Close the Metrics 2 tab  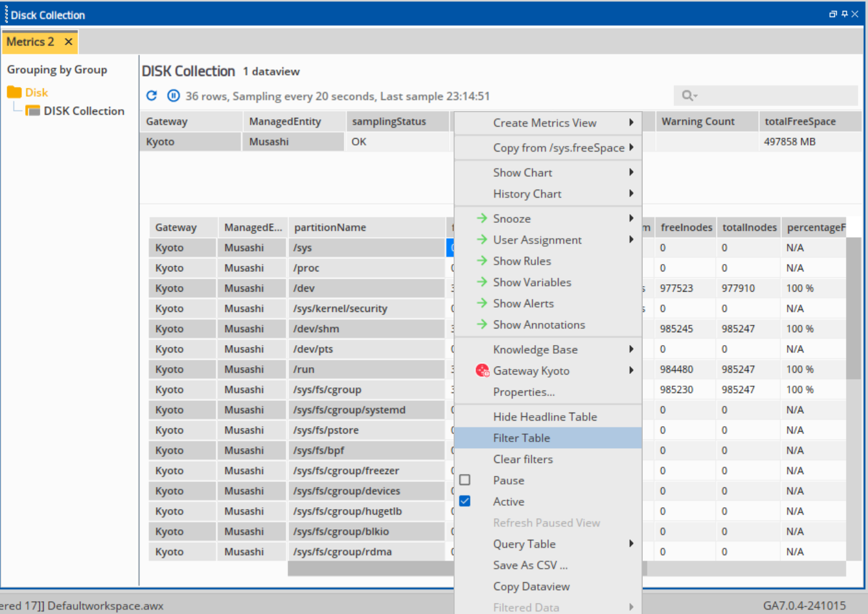pyautogui.click(x=69, y=42)
